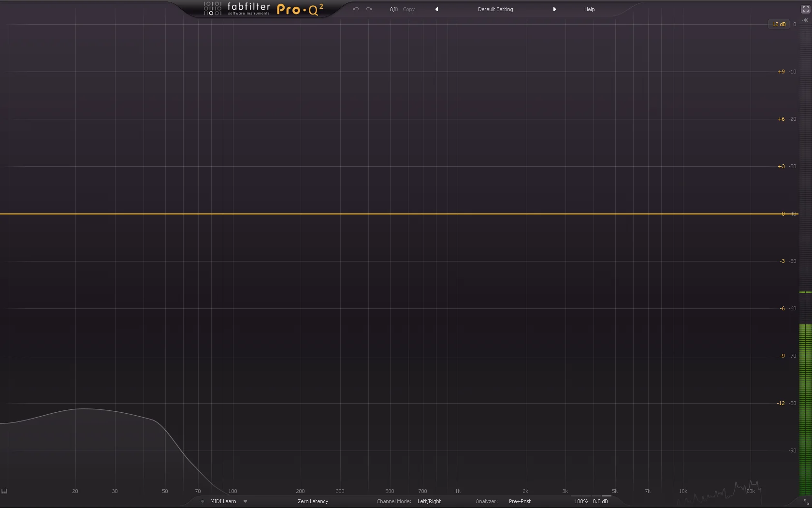Screen dimensions: 812x508
Task: Open the Help menu
Action: [589, 9]
